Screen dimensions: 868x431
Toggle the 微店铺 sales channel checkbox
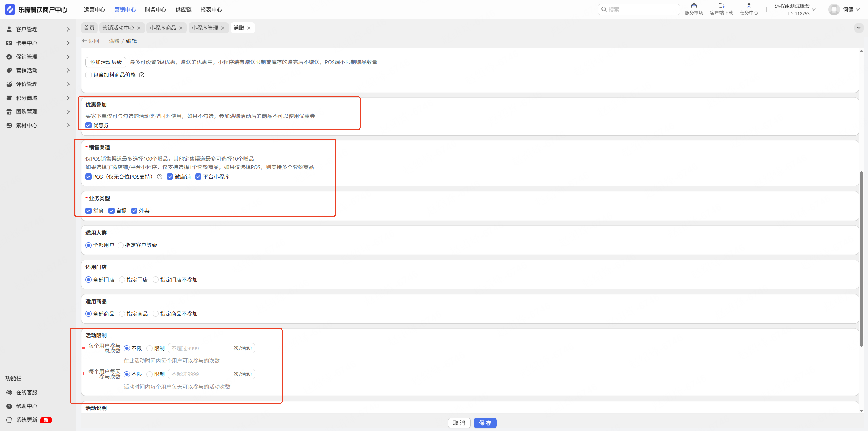[170, 177]
